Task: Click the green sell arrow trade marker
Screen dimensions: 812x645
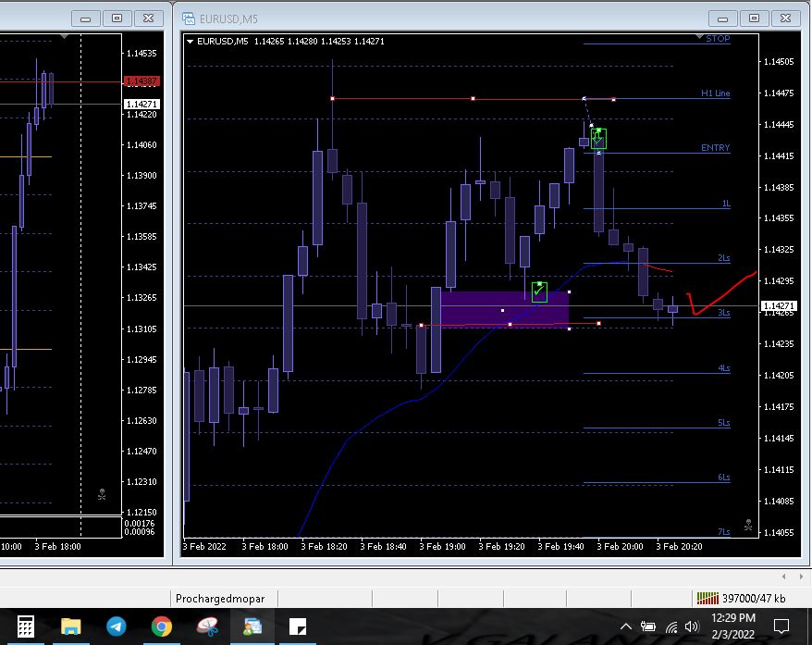Action: [x=598, y=139]
